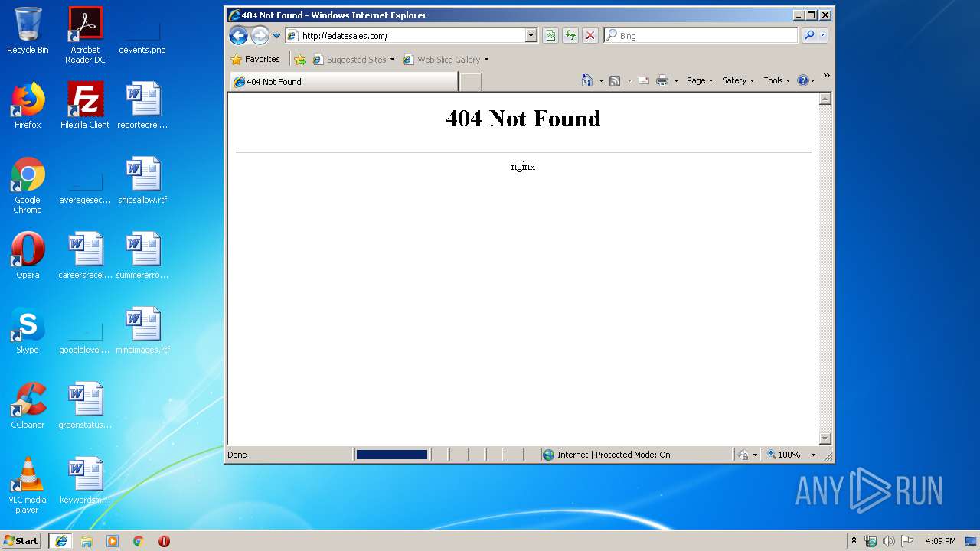Click Internet Explorer taskbar button
The height and width of the screenshot is (551, 980).
pyautogui.click(x=60, y=540)
